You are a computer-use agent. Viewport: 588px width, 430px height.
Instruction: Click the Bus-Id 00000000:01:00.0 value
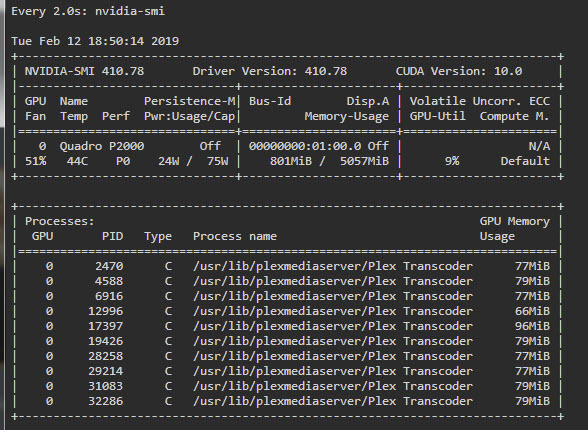coord(305,146)
